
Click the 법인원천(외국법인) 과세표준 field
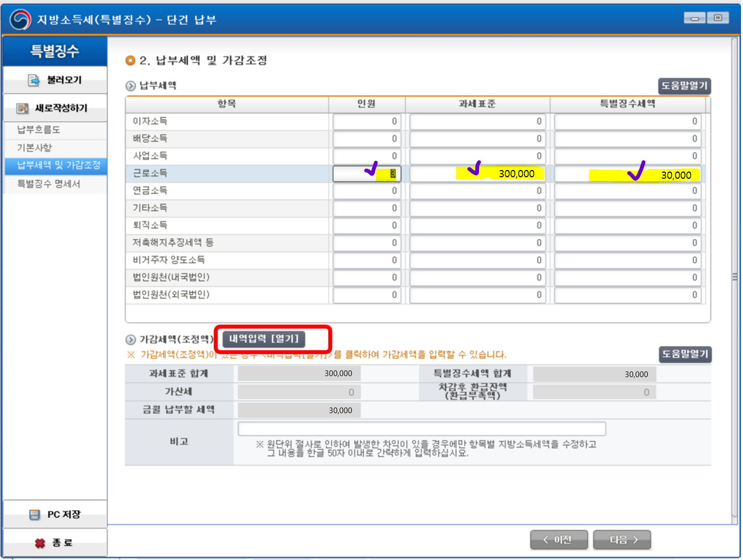[477, 295]
